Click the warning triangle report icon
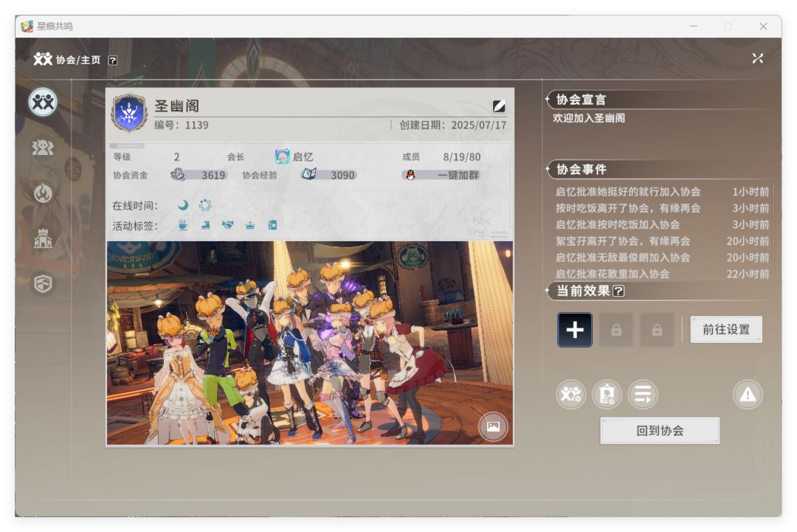 pyautogui.click(x=748, y=394)
